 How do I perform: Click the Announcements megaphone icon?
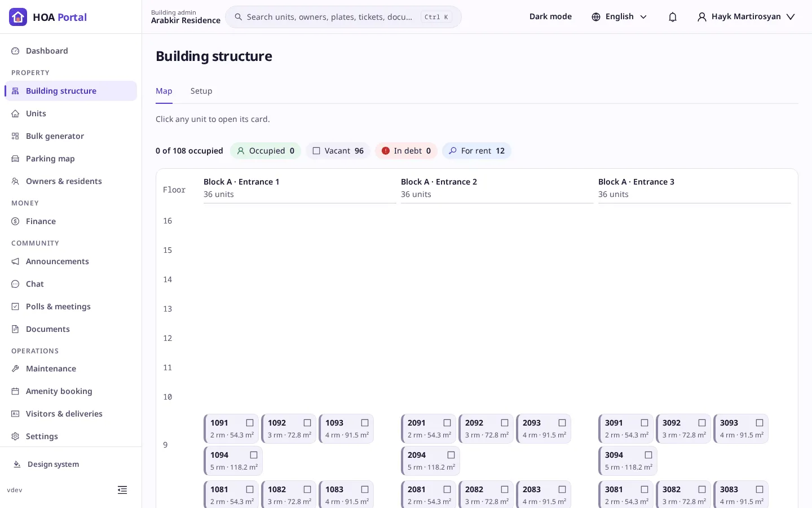[15, 261]
